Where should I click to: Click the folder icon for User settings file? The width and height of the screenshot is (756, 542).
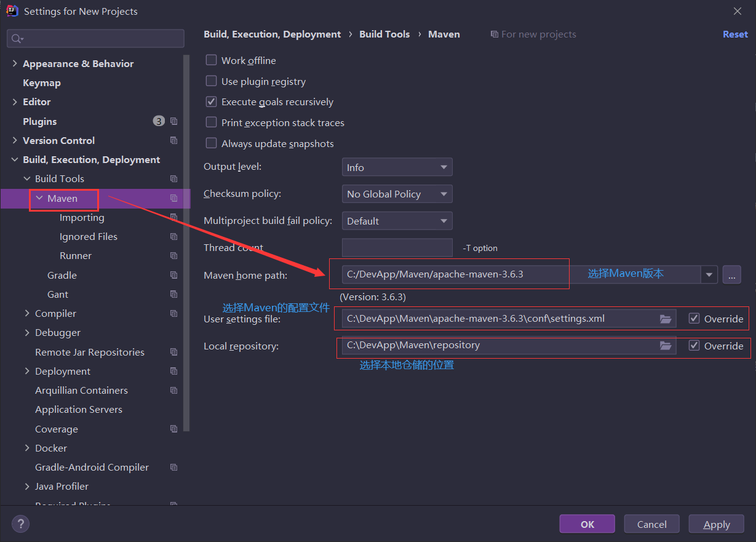coord(665,319)
